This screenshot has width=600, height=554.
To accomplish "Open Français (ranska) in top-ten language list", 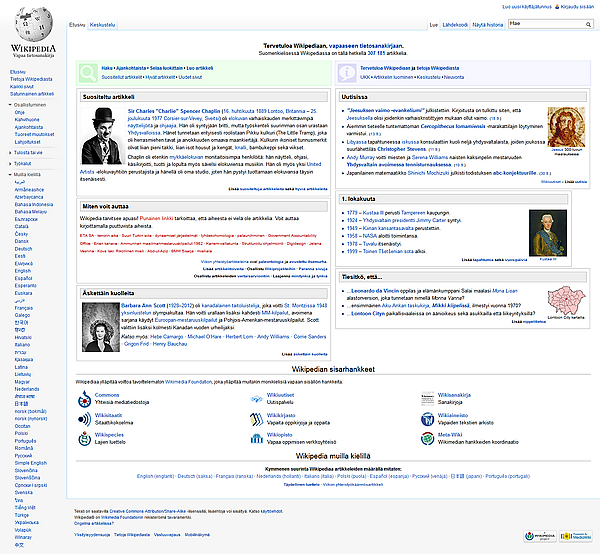I will (234, 476).
